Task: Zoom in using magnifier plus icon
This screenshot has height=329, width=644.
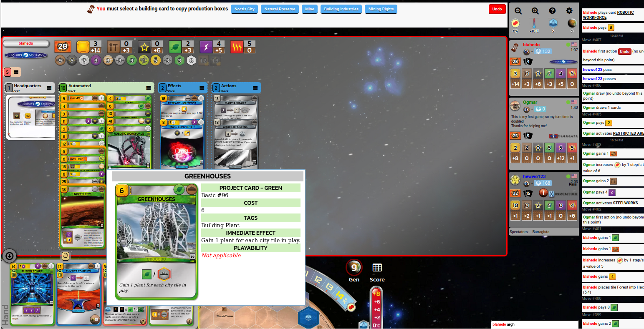Action: click(535, 11)
